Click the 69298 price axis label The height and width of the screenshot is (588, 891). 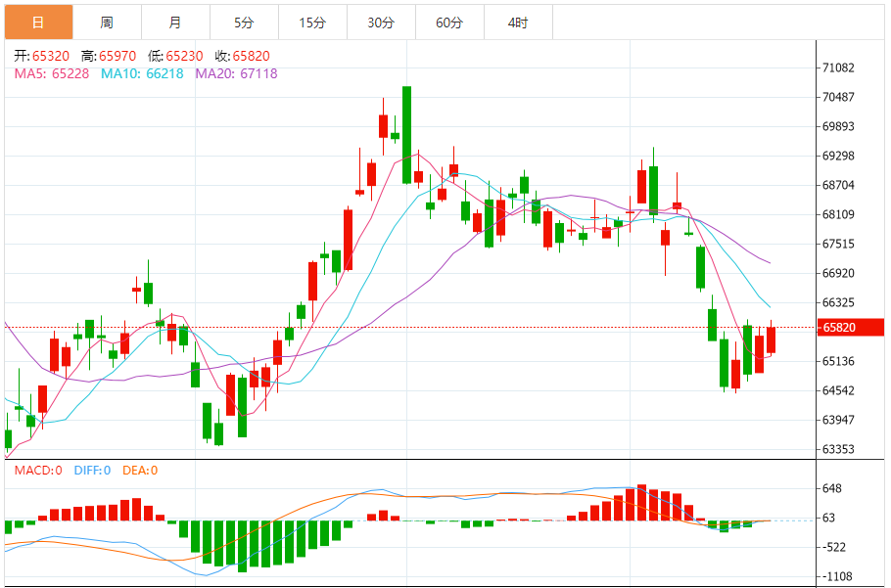click(839, 156)
